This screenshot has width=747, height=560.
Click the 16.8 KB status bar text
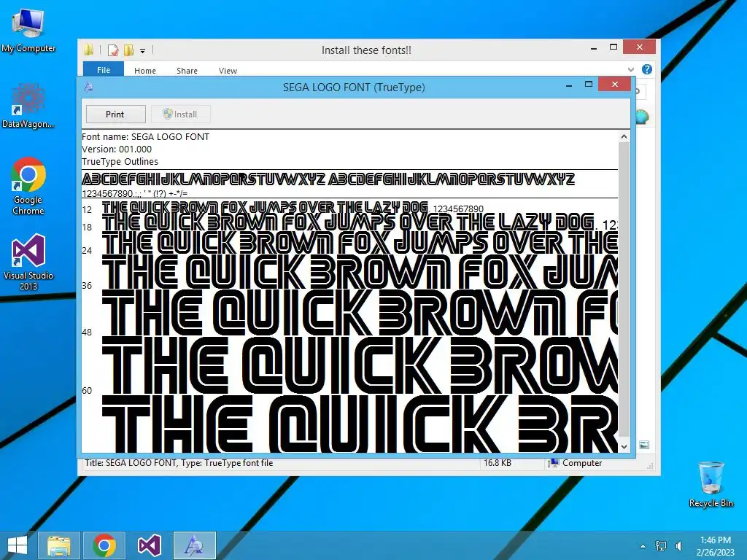[x=498, y=463]
